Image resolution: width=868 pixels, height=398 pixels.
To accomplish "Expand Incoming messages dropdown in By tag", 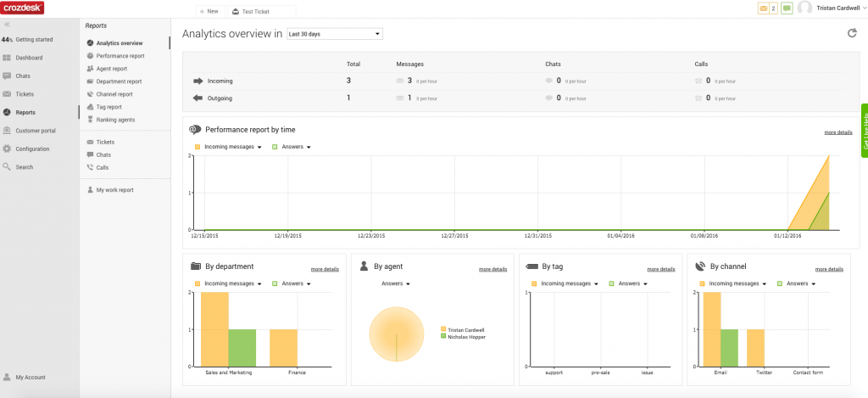I will tap(596, 283).
